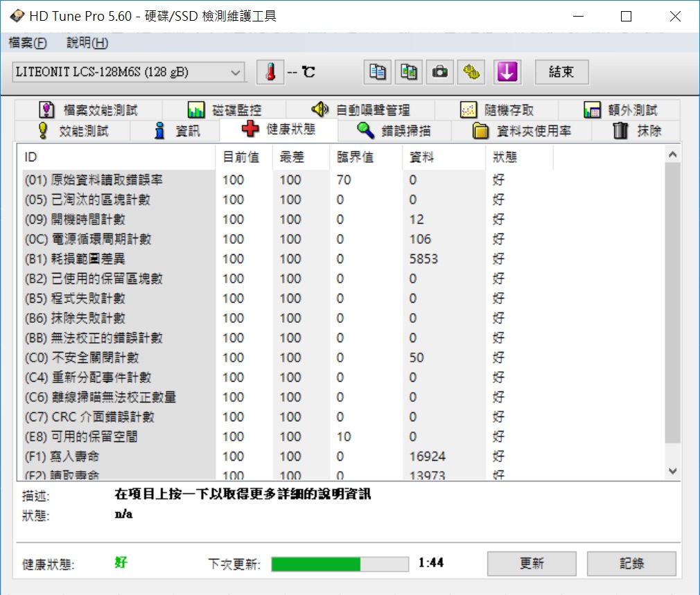Image resolution: width=700 pixels, height=595 pixels.
Task: Click the 狀態 column header
Action: 519,157
